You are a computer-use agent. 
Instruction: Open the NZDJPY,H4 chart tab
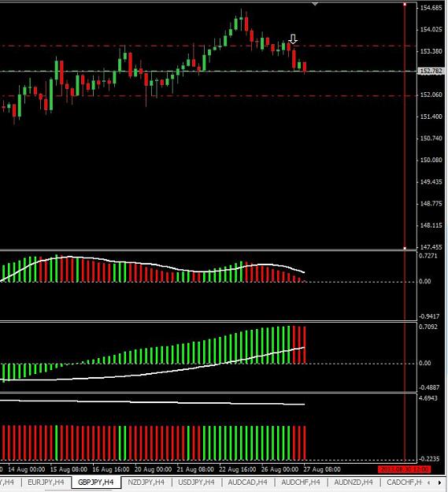pyautogui.click(x=146, y=482)
